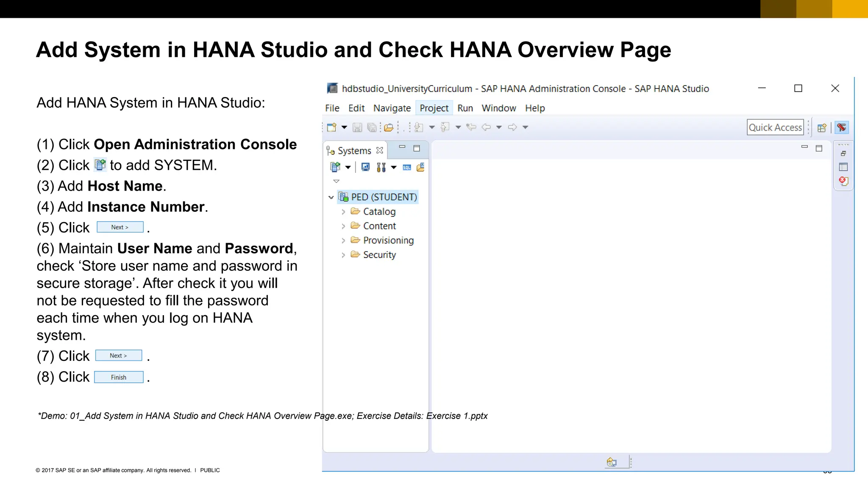Select the Provisioning folder

tap(382, 240)
